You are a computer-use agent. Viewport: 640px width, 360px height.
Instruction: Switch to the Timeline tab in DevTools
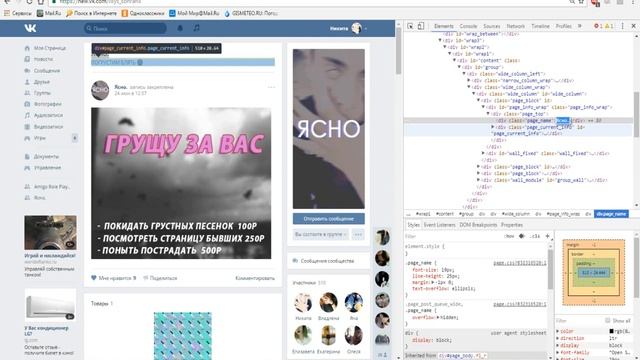tap(540, 26)
